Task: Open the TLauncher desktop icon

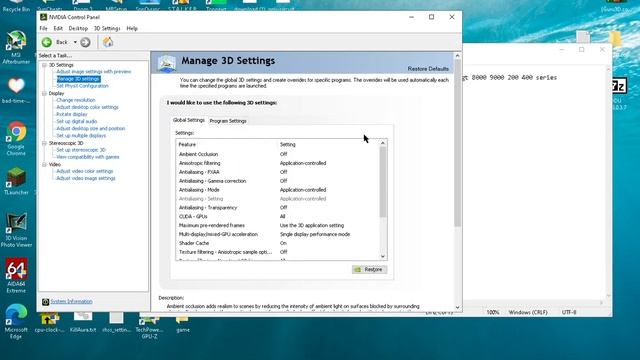Action: click(16, 182)
